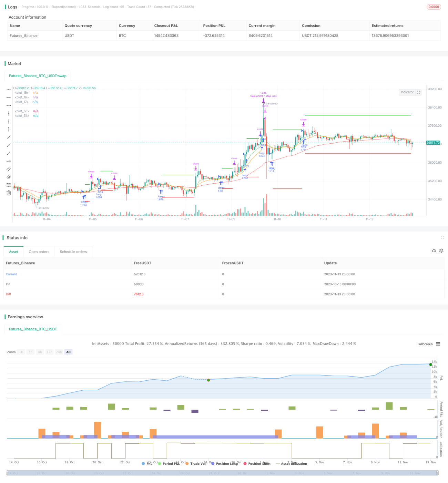Open Status info settings gear
This screenshot has width=448, height=483.
pos(441,251)
